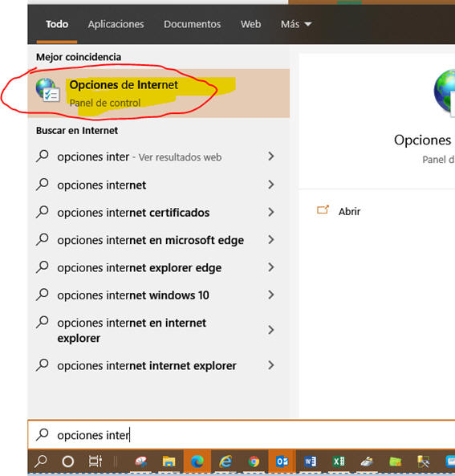Image resolution: width=455 pixels, height=476 pixels.
Task: Open the green folder taskbar icon
Action: (x=395, y=462)
